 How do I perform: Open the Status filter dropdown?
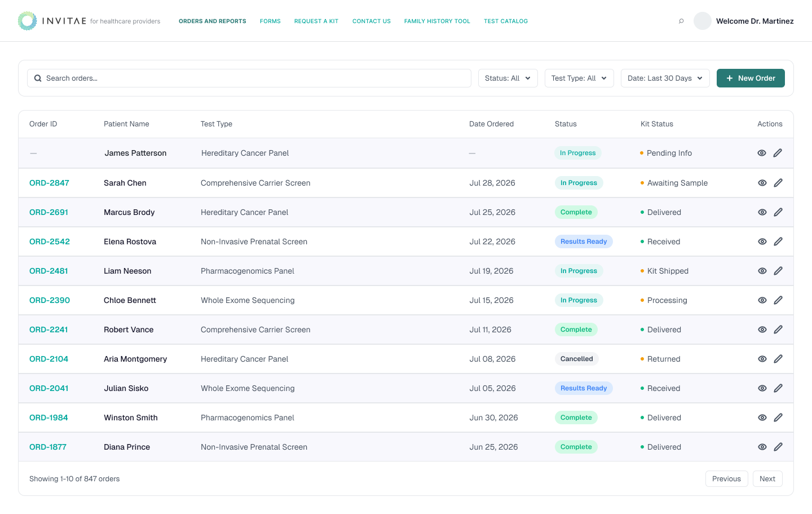tap(507, 78)
